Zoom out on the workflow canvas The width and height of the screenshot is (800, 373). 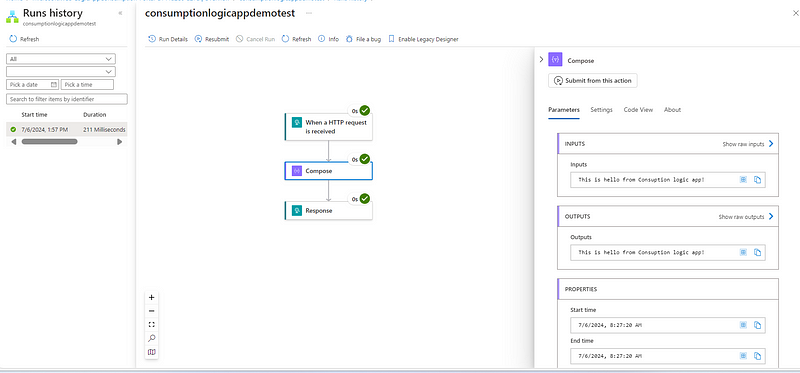[152, 311]
